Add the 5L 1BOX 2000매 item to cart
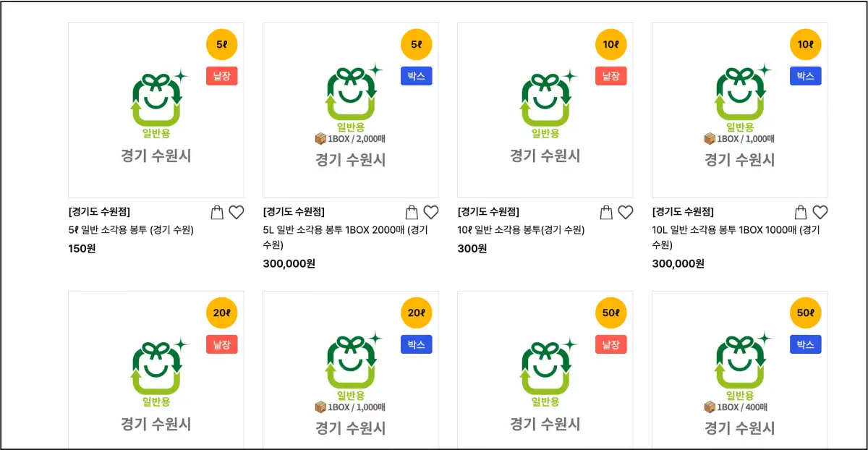Image resolution: width=868 pixels, height=450 pixels. pyautogui.click(x=410, y=212)
